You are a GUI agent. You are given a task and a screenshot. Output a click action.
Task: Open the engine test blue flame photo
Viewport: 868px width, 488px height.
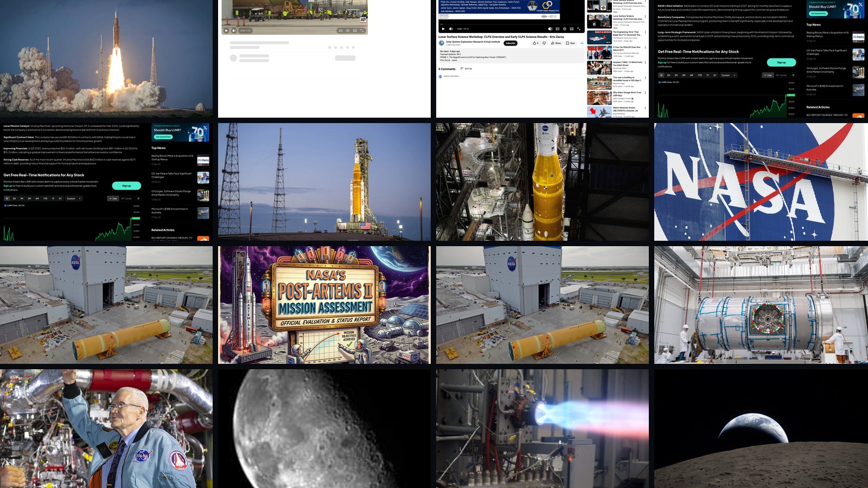pyautogui.click(x=542, y=428)
